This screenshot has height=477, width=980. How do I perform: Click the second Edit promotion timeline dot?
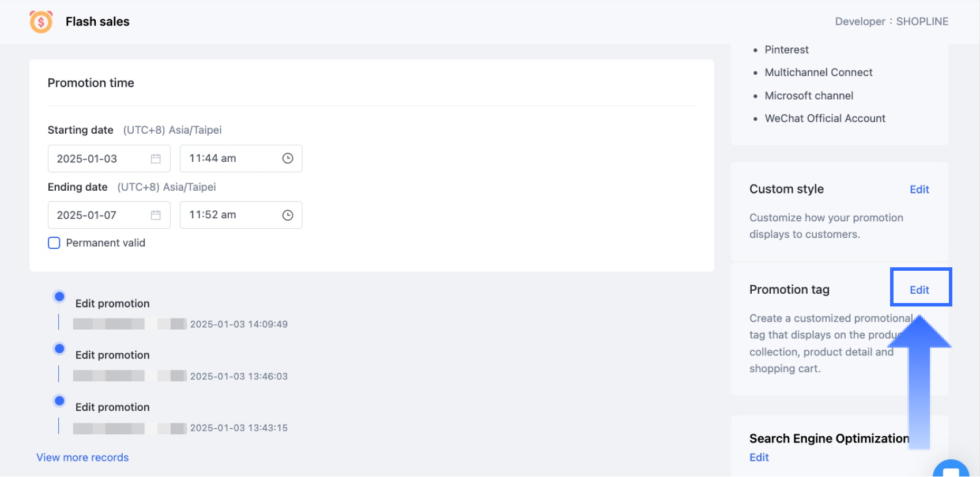pyautogui.click(x=59, y=349)
